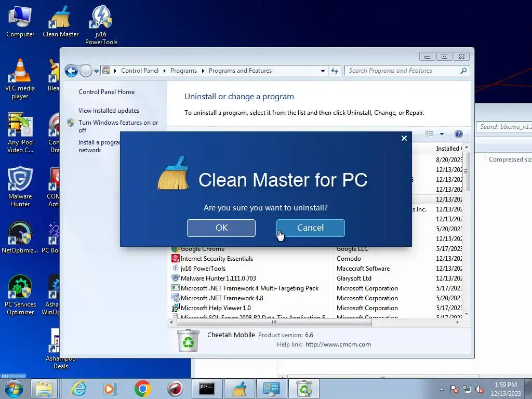The image size is (532, 399).
Task: Open the clock showing 1:59 PM
Action: click(506, 389)
